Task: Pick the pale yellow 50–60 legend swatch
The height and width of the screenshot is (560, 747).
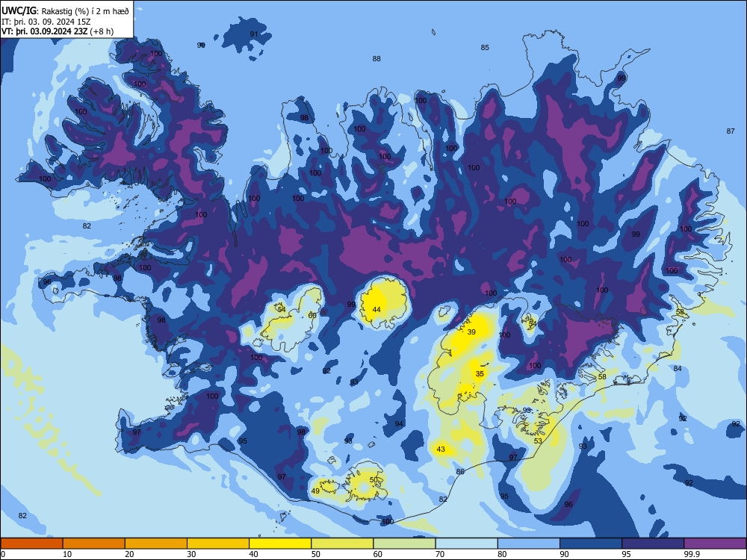Action: coord(342,544)
